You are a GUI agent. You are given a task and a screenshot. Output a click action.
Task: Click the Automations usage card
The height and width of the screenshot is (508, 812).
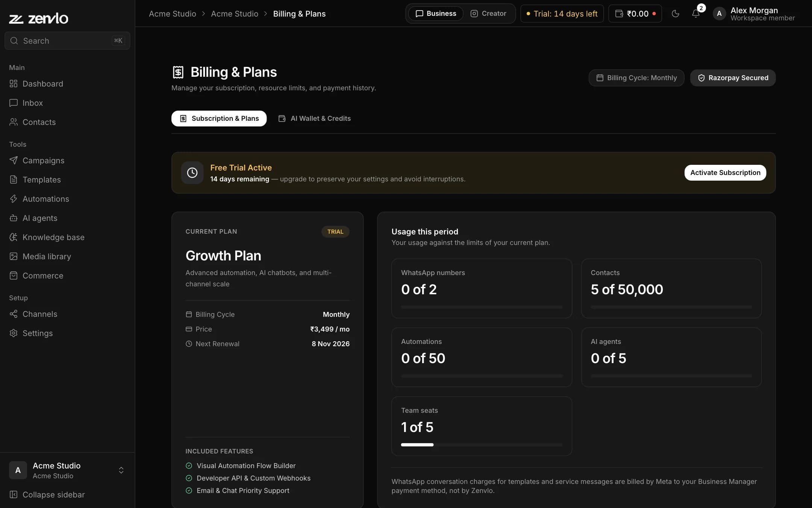[x=482, y=357]
